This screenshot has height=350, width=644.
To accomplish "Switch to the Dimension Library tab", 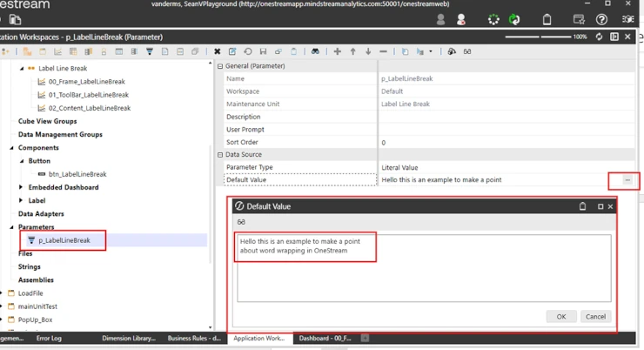I will (129, 339).
